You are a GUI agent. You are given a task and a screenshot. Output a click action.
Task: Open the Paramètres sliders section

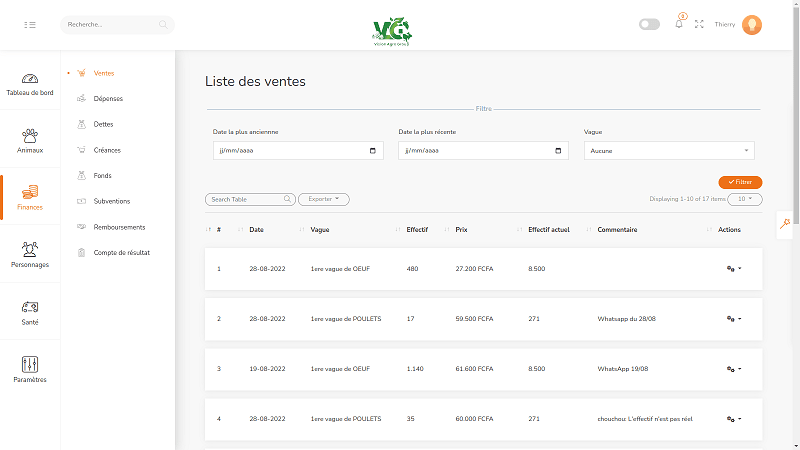click(30, 369)
